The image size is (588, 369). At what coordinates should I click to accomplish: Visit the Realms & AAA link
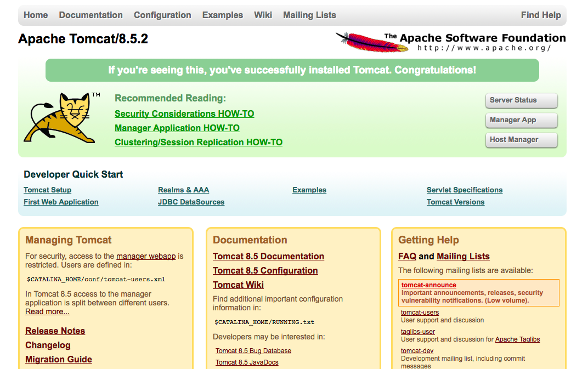pyautogui.click(x=183, y=190)
